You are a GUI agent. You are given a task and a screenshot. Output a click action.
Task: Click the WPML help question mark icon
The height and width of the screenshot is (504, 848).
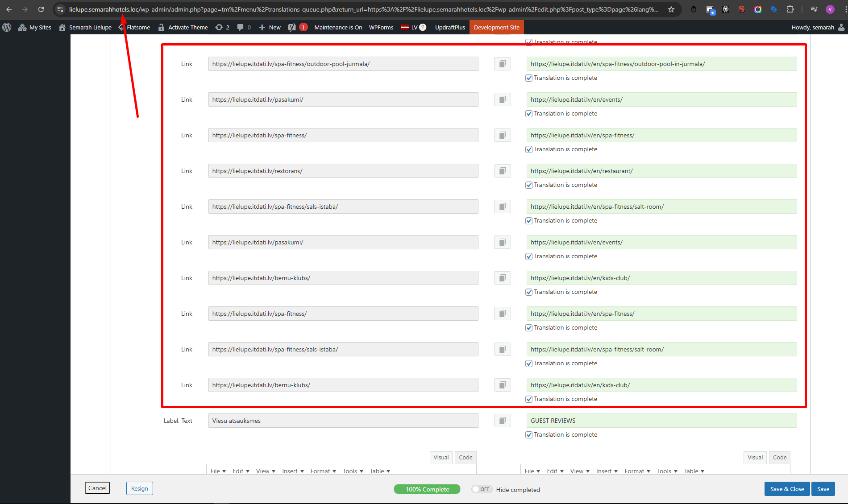click(423, 27)
